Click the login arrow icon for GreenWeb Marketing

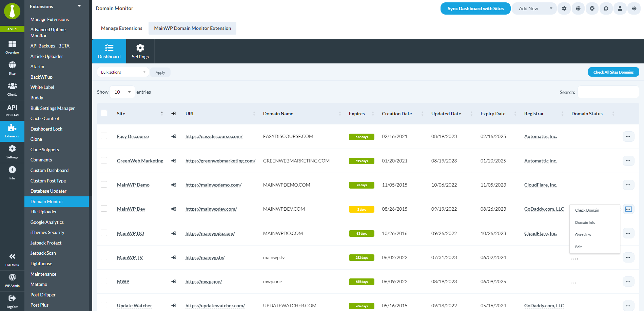pyautogui.click(x=174, y=161)
